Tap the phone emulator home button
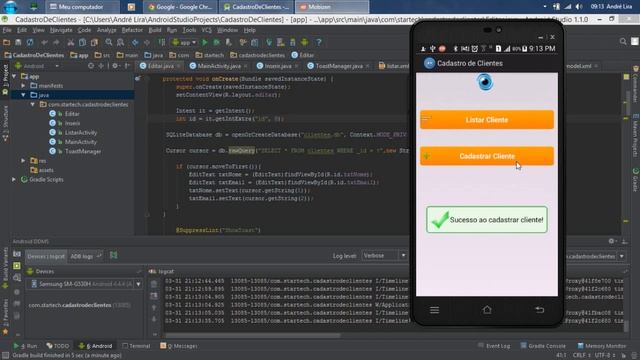 [x=487, y=310]
